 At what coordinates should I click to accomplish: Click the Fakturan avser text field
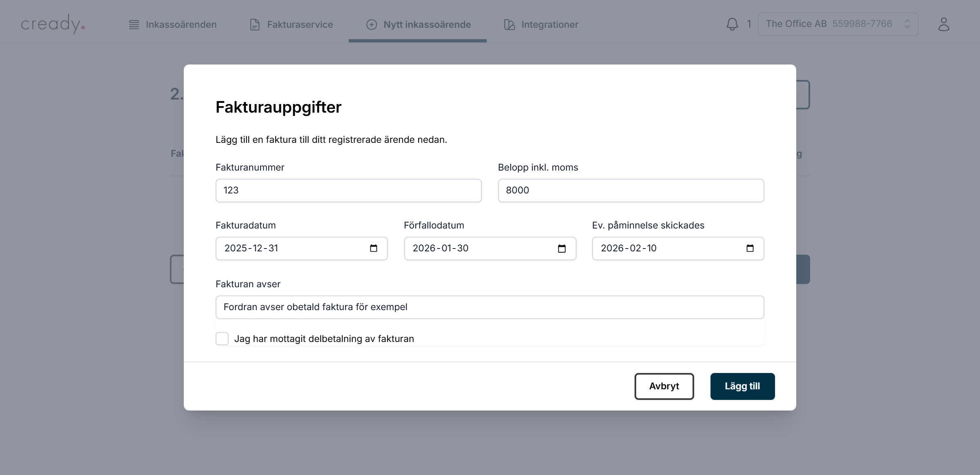coord(489,307)
